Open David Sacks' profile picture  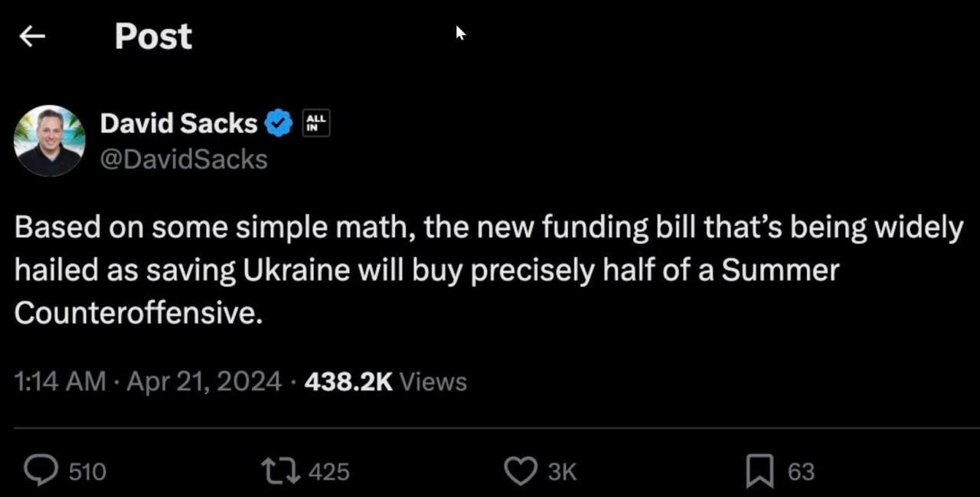pos(50,141)
